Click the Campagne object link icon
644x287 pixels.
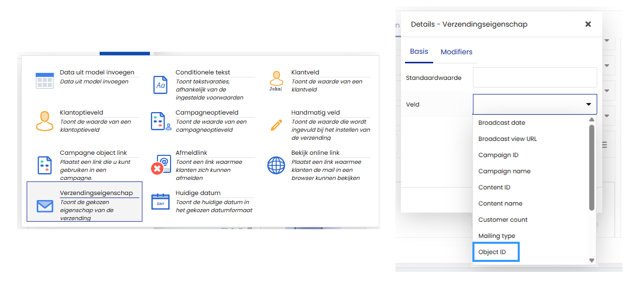44,165
